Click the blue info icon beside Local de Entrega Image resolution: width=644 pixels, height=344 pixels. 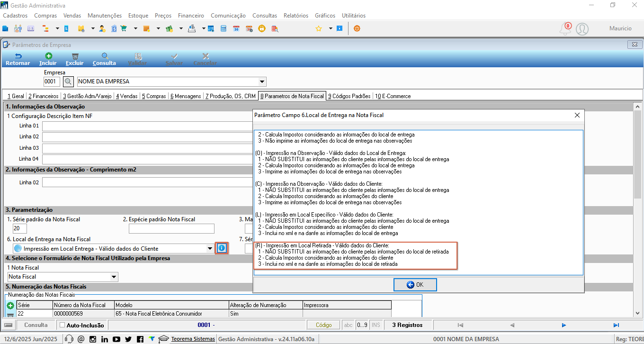click(222, 248)
